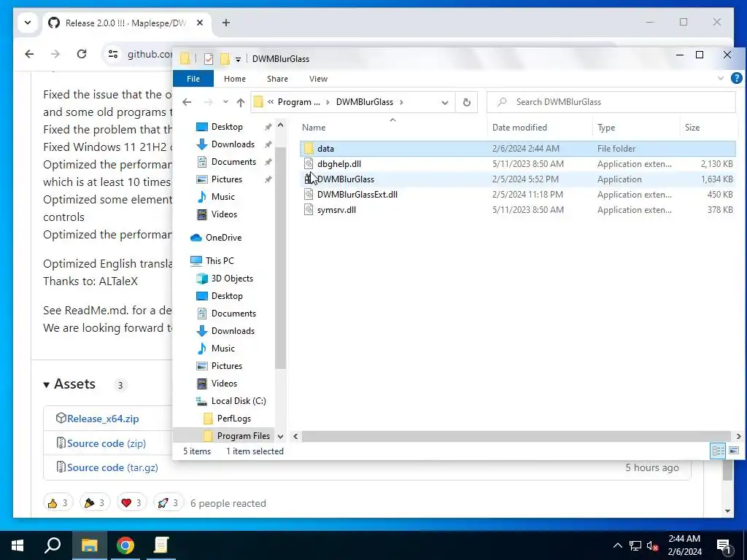Viewport: 747px width, 560px height.
Task: Reload the GitHub page in Chrome
Action: (x=82, y=54)
